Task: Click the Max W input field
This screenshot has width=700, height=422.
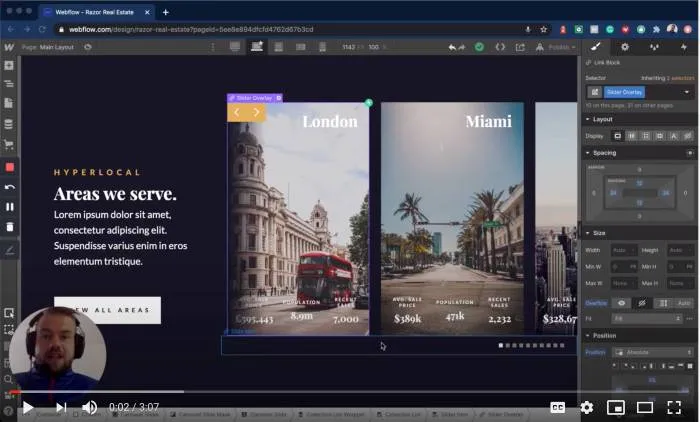Action: 624,283
